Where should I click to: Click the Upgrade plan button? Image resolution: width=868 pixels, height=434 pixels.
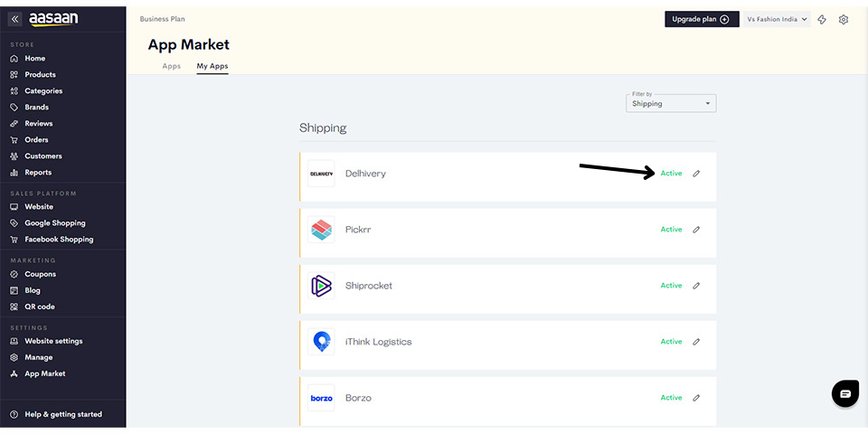tap(702, 19)
